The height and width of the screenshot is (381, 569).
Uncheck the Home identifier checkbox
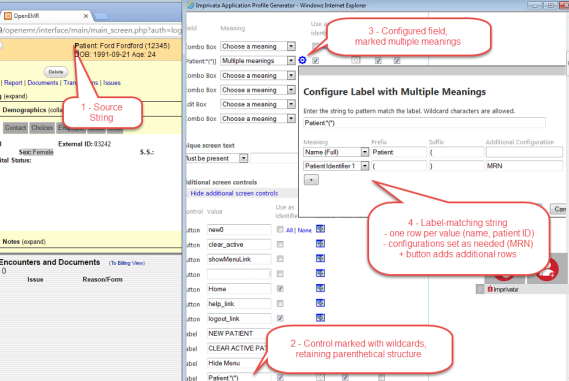[x=280, y=289]
